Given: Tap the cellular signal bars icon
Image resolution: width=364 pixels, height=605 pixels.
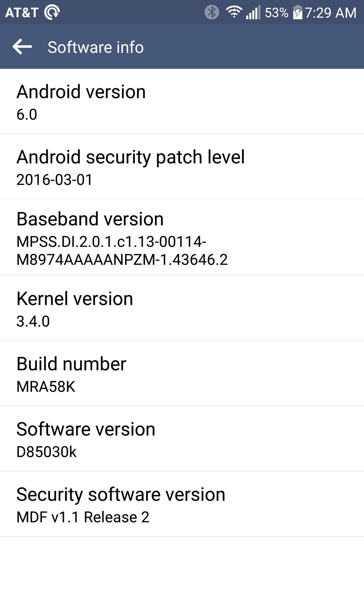Looking at the screenshot, I should (253, 12).
